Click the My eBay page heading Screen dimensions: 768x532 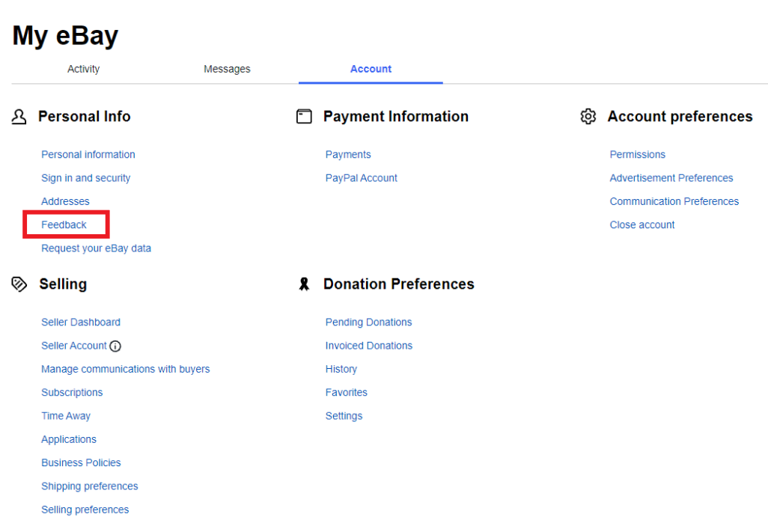[65, 36]
